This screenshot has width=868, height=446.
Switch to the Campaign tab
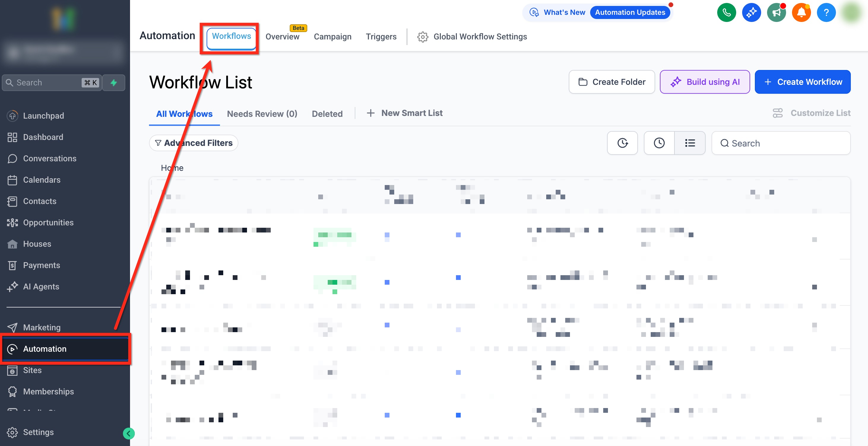click(332, 37)
